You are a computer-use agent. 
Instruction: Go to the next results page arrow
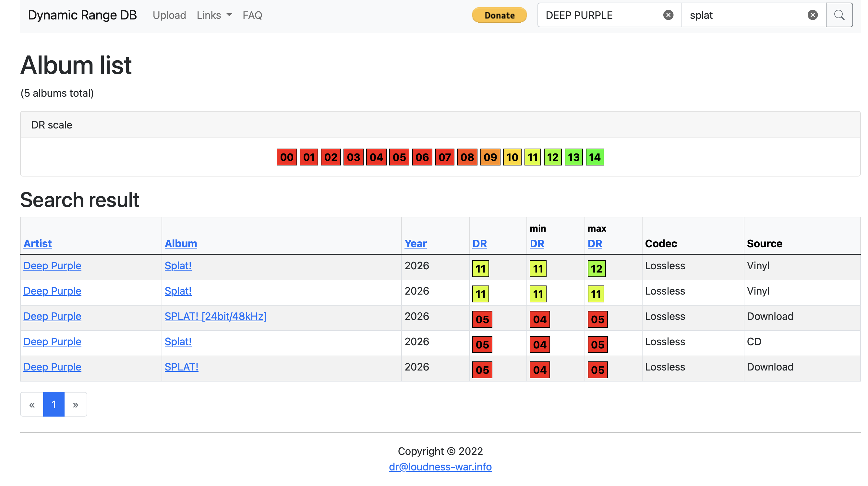pyautogui.click(x=76, y=404)
